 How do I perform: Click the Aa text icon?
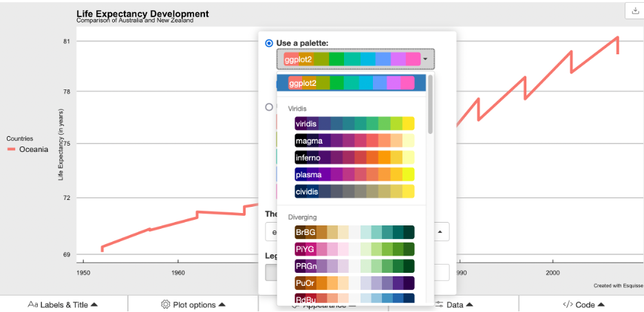point(32,304)
